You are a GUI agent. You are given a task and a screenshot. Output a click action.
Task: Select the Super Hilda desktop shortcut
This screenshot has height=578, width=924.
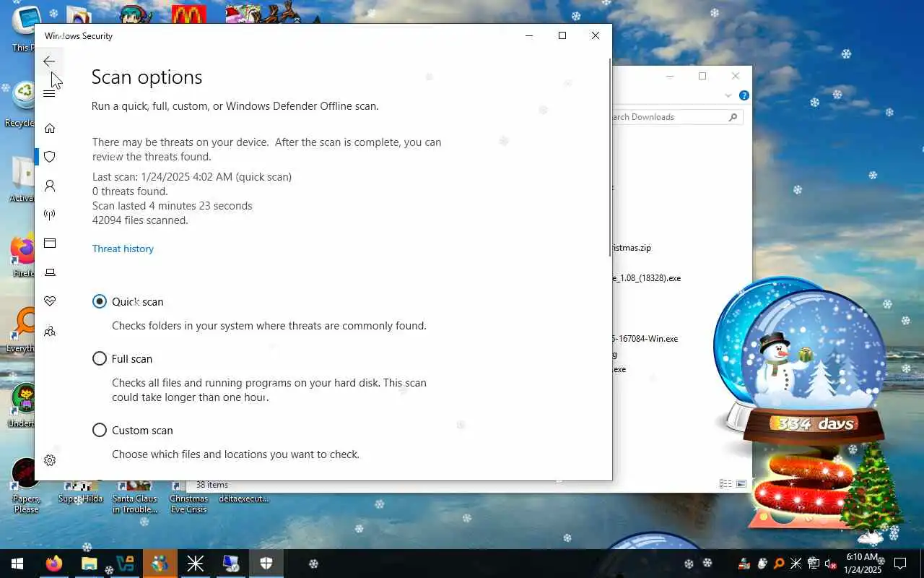[81, 493]
